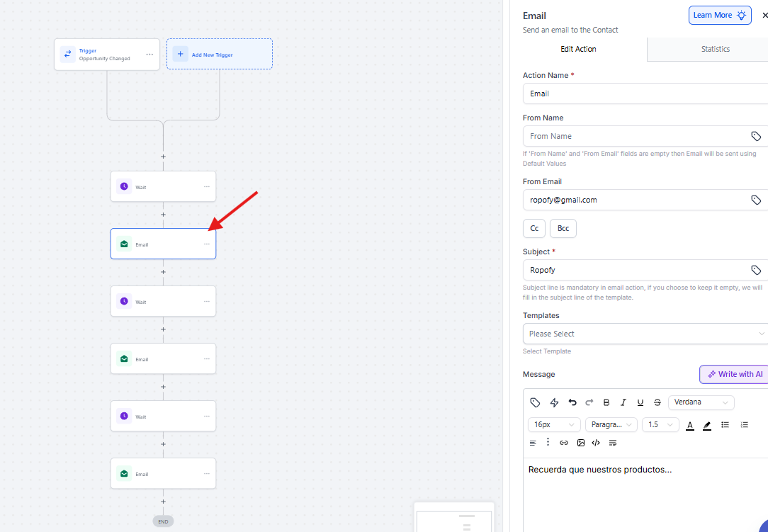Select the Edit Action tab

(x=578, y=49)
